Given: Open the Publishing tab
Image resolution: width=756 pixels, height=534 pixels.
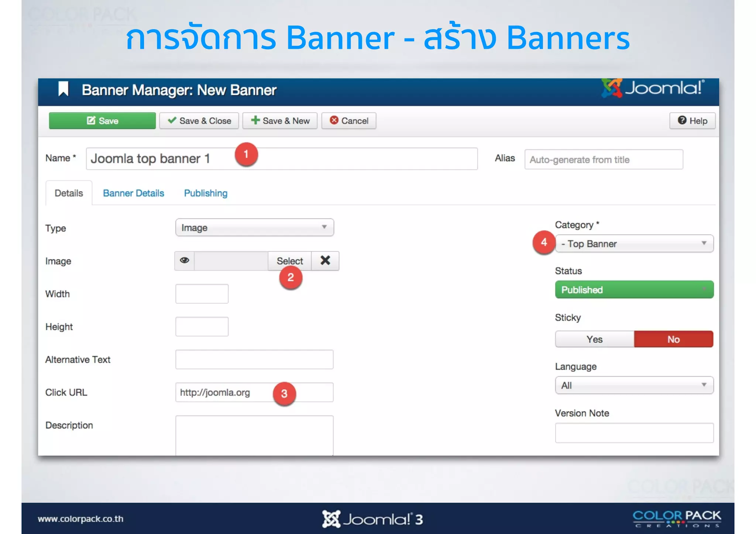Looking at the screenshot, I should 206,193.
